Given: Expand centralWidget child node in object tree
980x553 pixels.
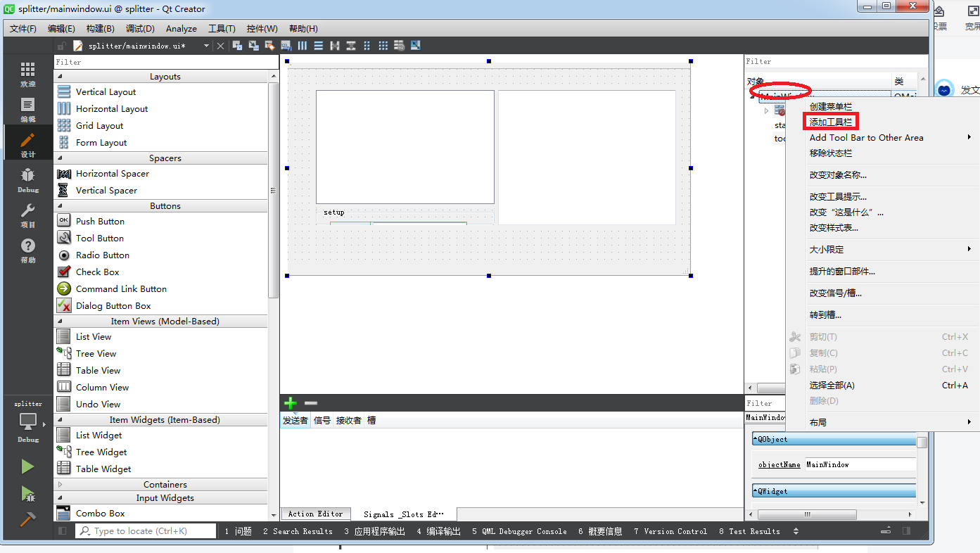Looking at the screenshot, I should click(x=766, y=110).
